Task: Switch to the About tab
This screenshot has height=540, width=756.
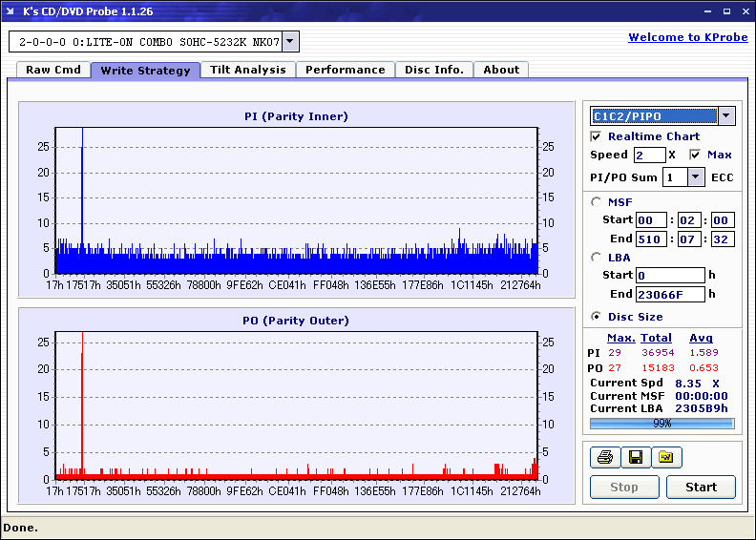Action: pos(501,70)
